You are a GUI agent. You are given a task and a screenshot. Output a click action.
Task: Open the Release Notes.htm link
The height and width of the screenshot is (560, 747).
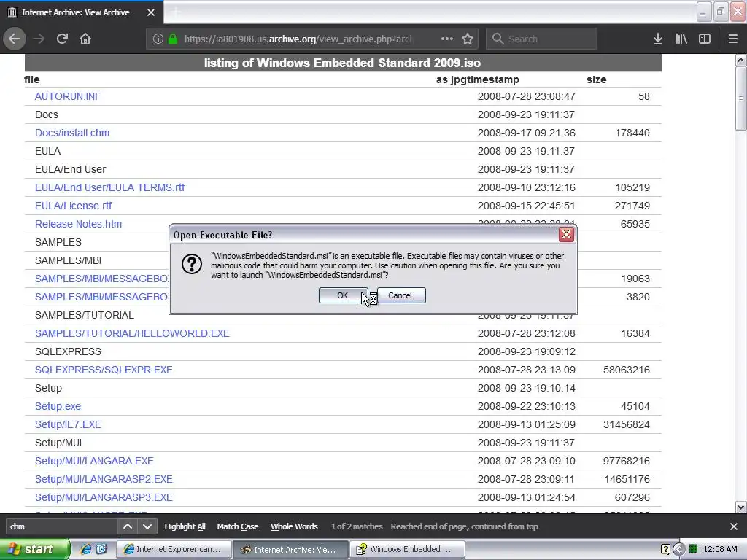pos(78,224)
